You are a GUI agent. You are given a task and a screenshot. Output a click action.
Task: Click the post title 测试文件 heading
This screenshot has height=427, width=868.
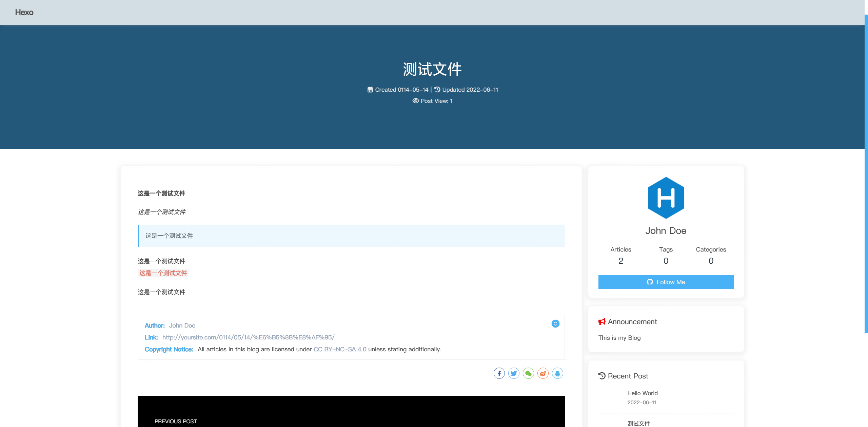click(x=432, y=69)
